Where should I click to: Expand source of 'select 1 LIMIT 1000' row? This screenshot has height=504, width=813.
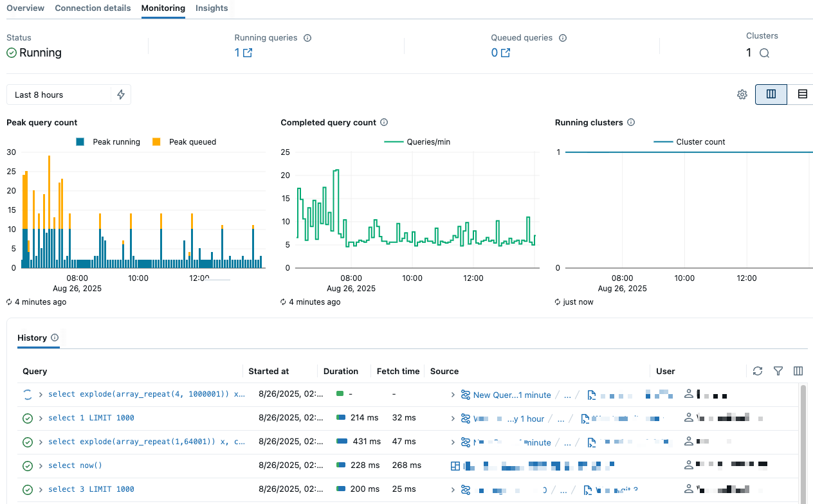453,419
